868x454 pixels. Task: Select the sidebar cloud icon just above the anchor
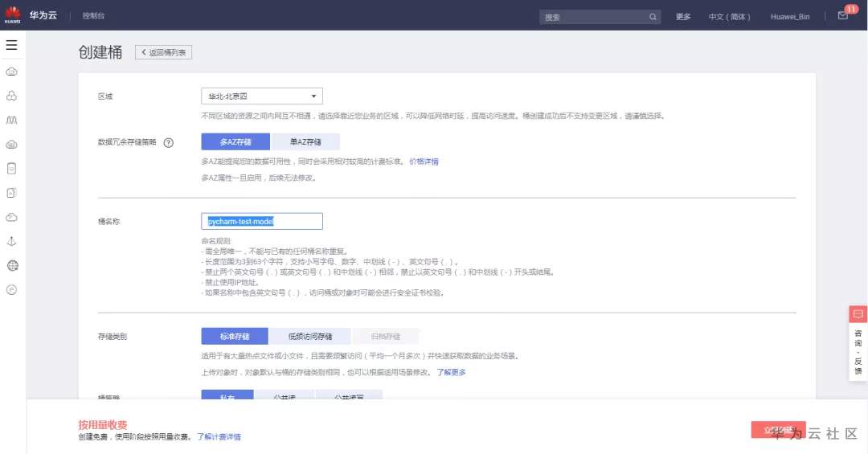11,217
